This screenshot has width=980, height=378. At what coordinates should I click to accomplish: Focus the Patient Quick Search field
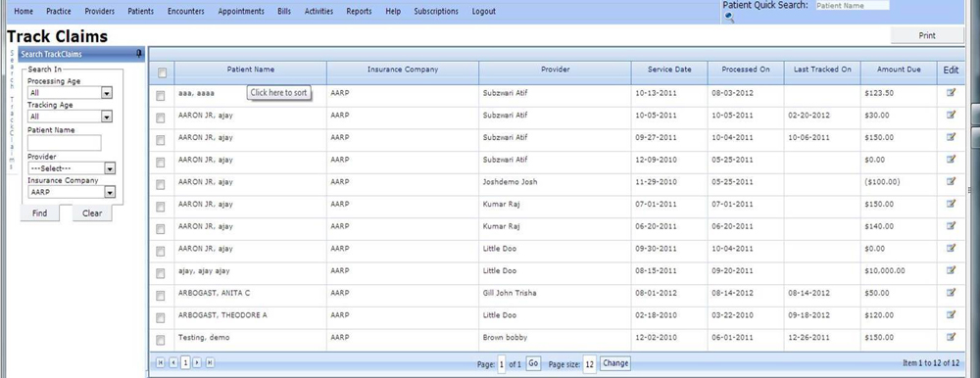pyautogui.click(x=853, y=5)
